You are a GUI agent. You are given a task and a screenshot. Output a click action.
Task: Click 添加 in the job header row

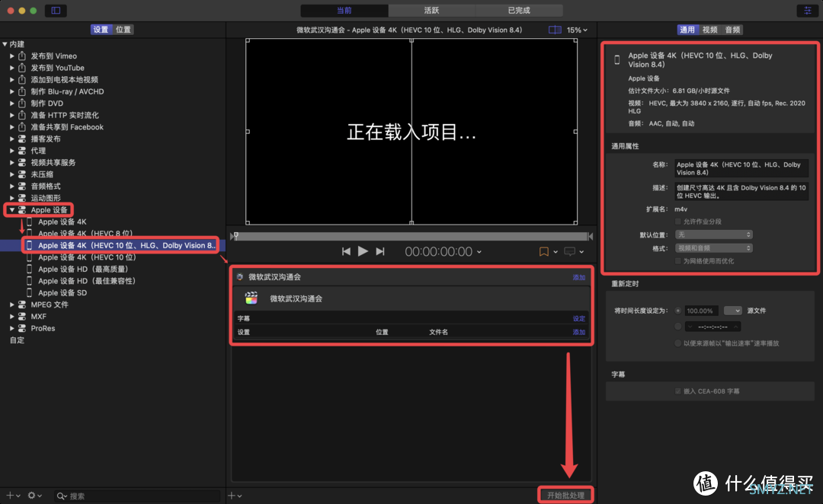[x=579, y=277]
